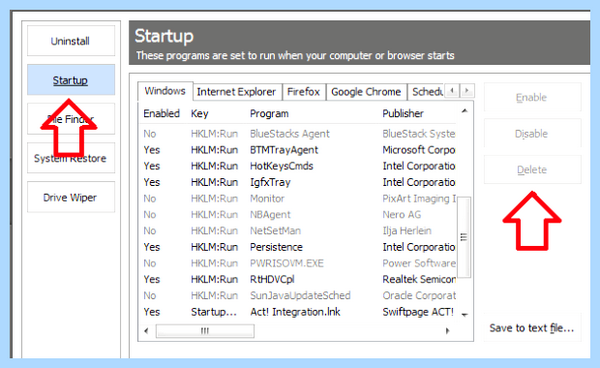600x368 pixels.
Task: Switch to the Firefox tab
Action: click(303, 92)
